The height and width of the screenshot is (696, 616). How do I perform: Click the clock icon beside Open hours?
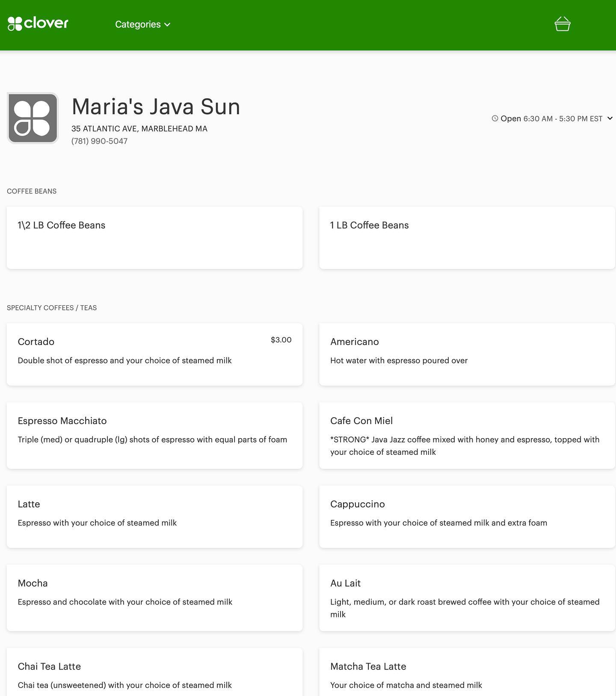click(x=495, y=118)
